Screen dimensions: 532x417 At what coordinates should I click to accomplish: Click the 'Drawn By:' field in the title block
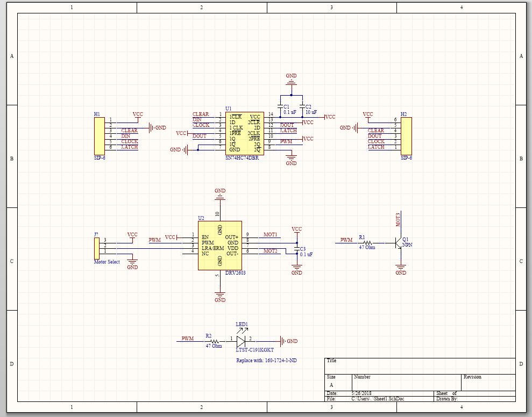[x=447, y=399]
